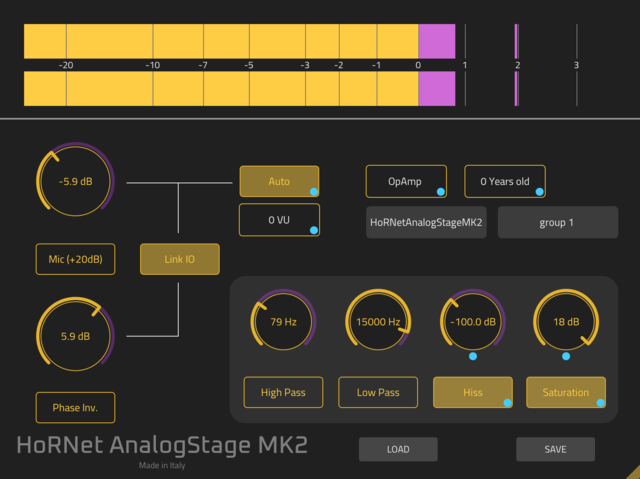Click the upper VU meter bar
Viewport: 640px width, 479px height.
[x=240, y=41]
